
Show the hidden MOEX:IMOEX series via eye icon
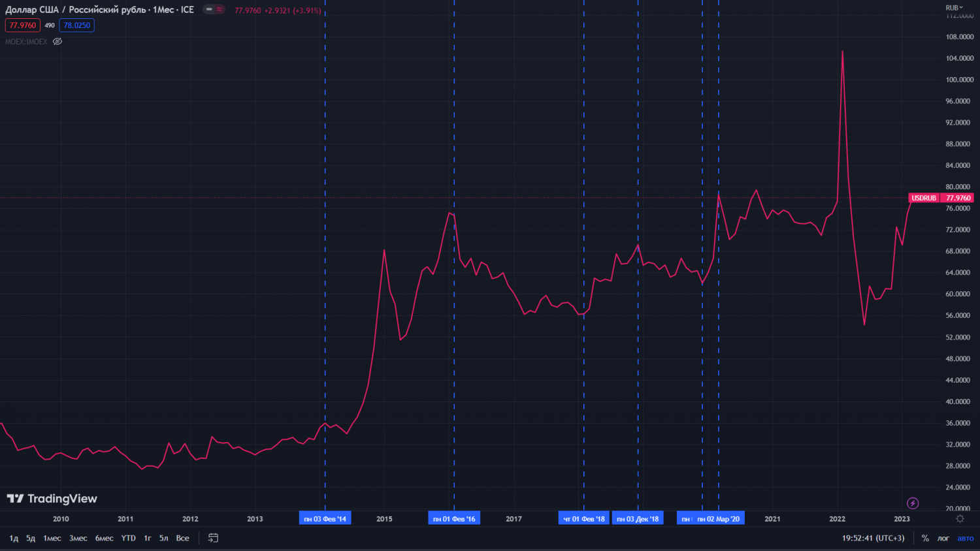[x=57, y=42]
